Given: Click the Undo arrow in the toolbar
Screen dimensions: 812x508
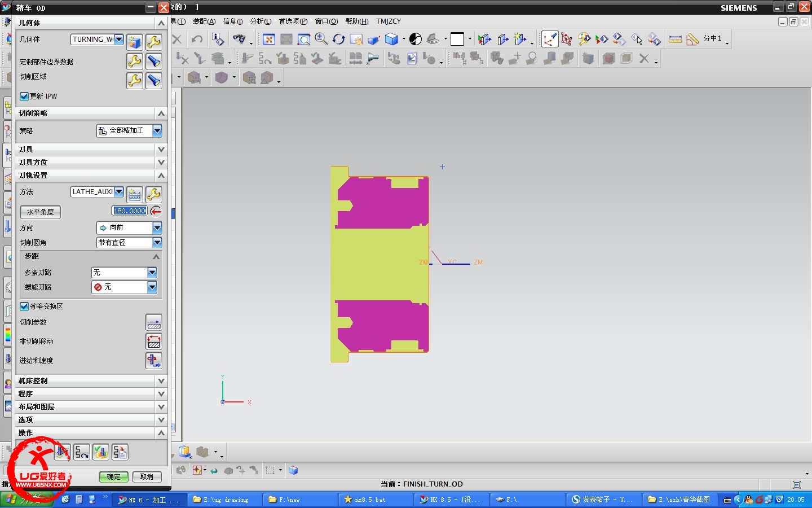Looking at the screenshot, I should [x=197, y=40].
